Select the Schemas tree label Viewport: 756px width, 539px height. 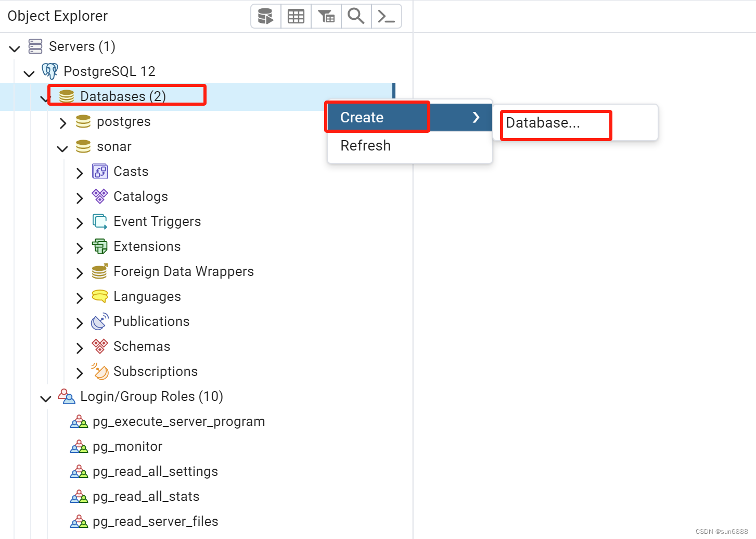[142, 346]
